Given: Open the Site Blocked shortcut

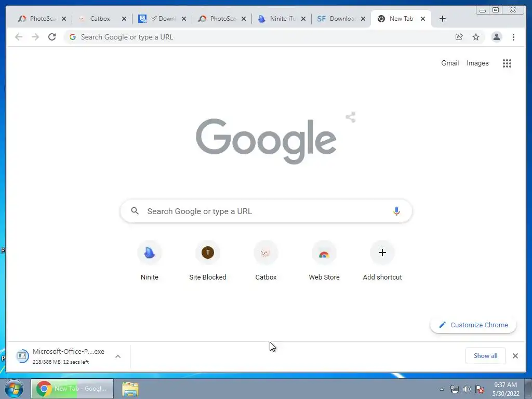Looking at the screenshot, I should click(208, 261).
